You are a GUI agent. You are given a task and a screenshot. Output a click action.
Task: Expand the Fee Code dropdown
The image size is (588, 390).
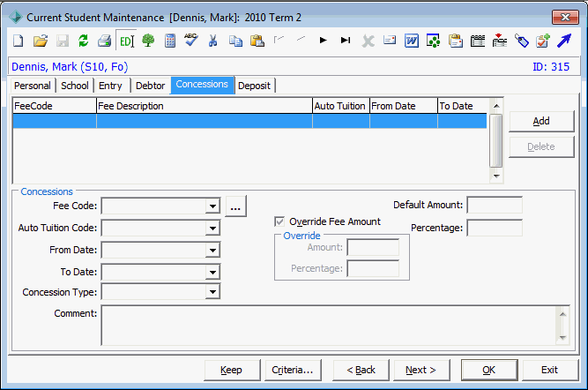point(212,206)
